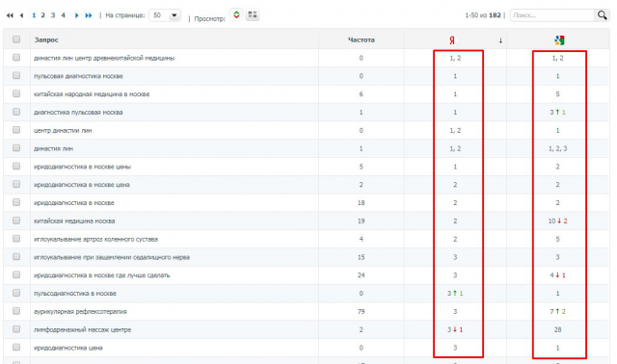Click the sort descending arrow in Yandex column
The height and width of the screenshot is (364, 617).
(500, 40)
